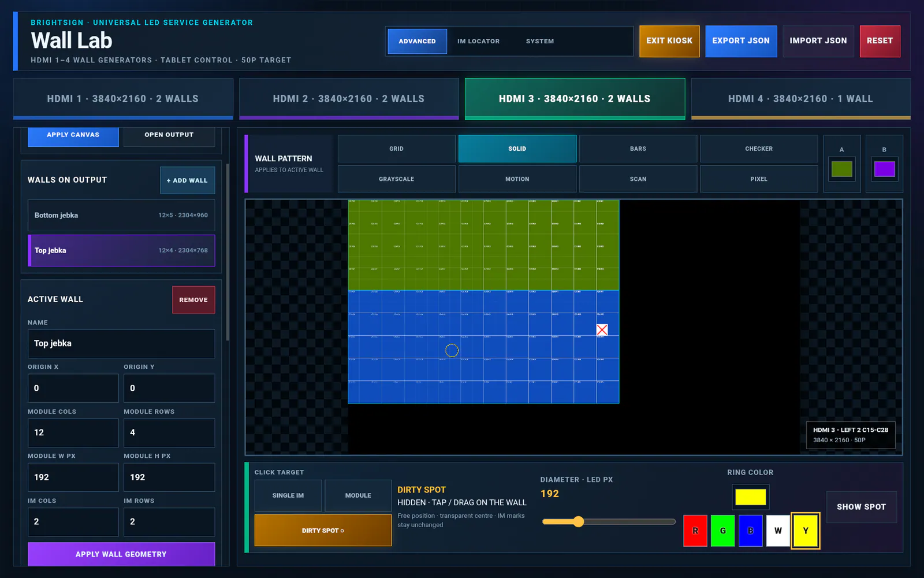Click the Origin X input field
924x578 pixels.
(73, 388)
